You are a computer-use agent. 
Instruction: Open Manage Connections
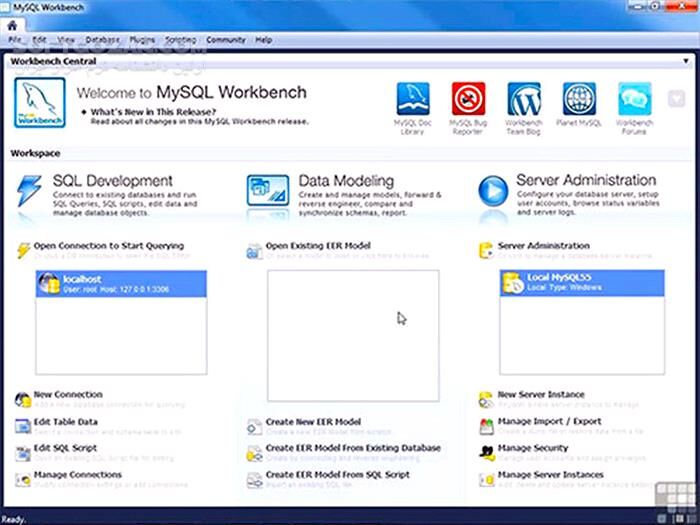click(77, 475)
